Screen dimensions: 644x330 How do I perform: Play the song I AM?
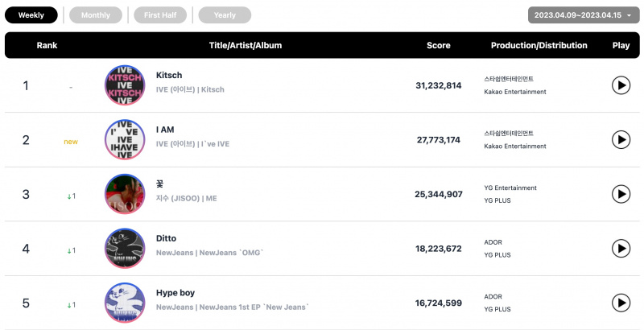coord(621,139)
